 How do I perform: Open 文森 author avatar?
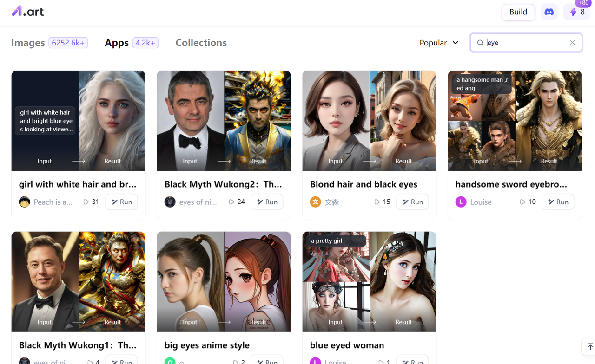point(316,202)
